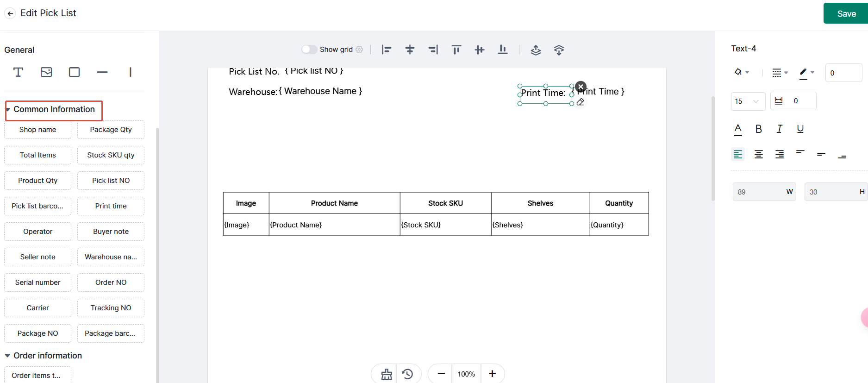868x383 pixels.
Task: Click the align left edges icon
Action: 387,50
